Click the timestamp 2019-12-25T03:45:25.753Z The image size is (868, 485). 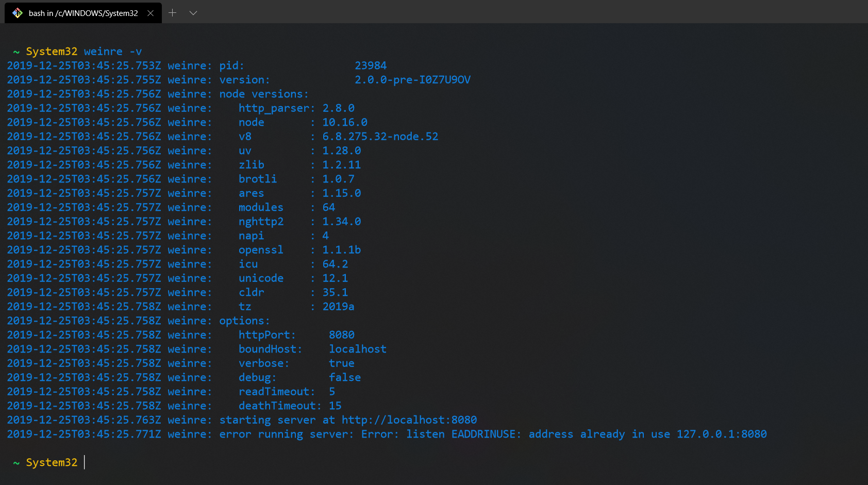click(x=84, y=65)
